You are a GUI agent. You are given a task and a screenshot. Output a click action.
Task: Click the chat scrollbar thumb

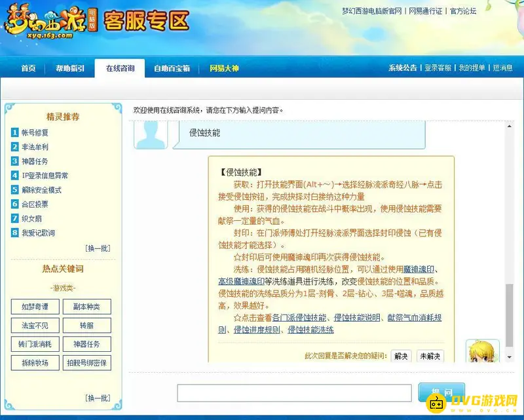point(510,315)
